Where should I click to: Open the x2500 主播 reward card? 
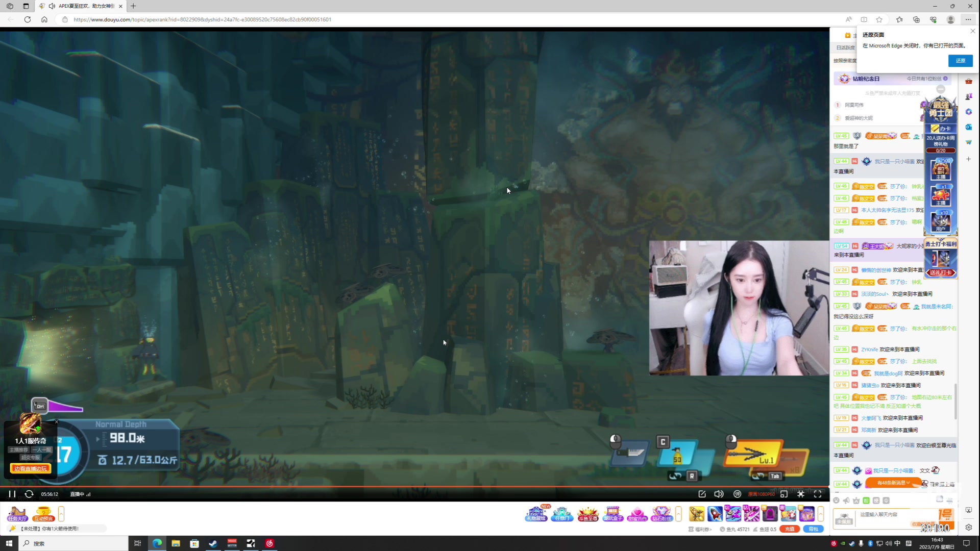[941, 170]
